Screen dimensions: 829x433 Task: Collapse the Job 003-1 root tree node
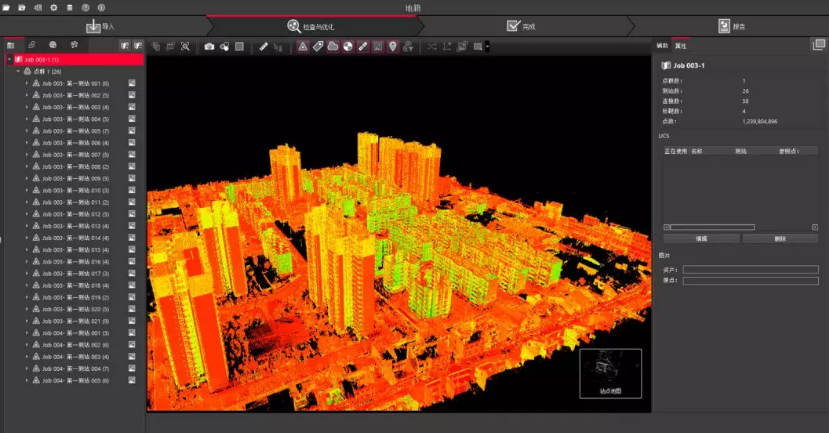9,60
